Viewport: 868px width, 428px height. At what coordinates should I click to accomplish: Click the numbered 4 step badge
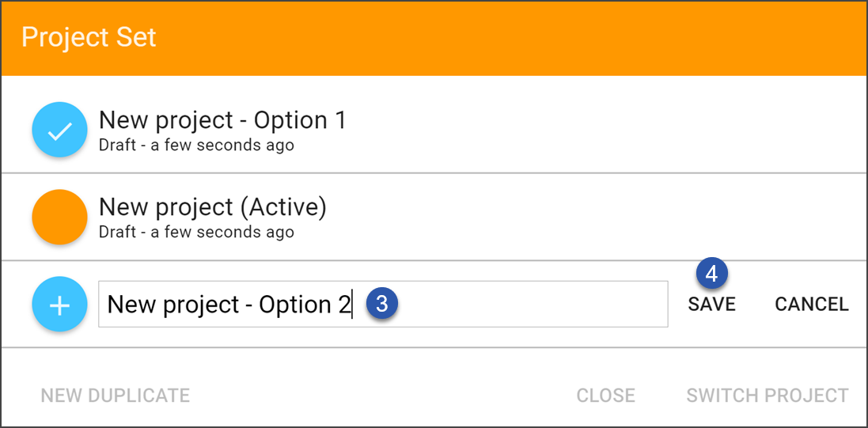click(712, 274)
